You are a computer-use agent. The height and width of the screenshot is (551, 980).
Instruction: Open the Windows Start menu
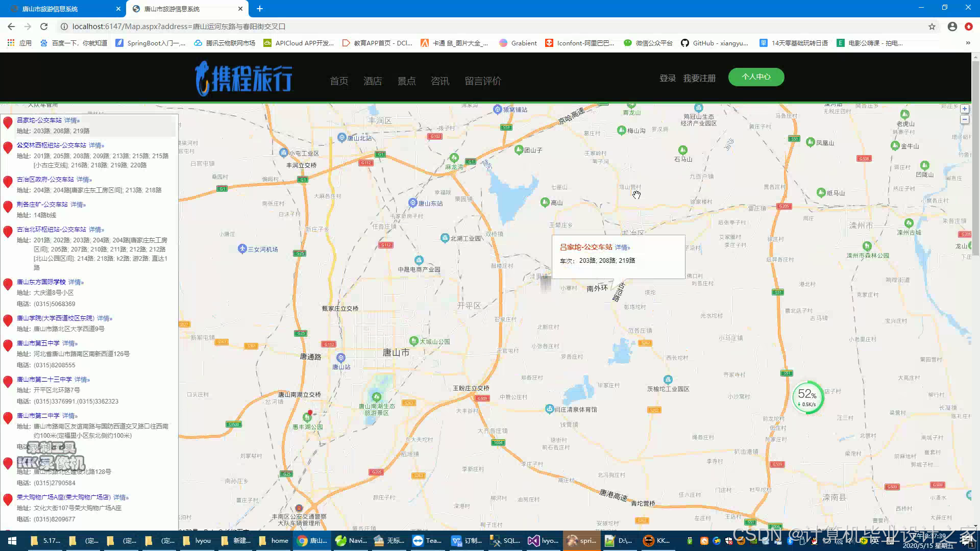pos(12,541)
